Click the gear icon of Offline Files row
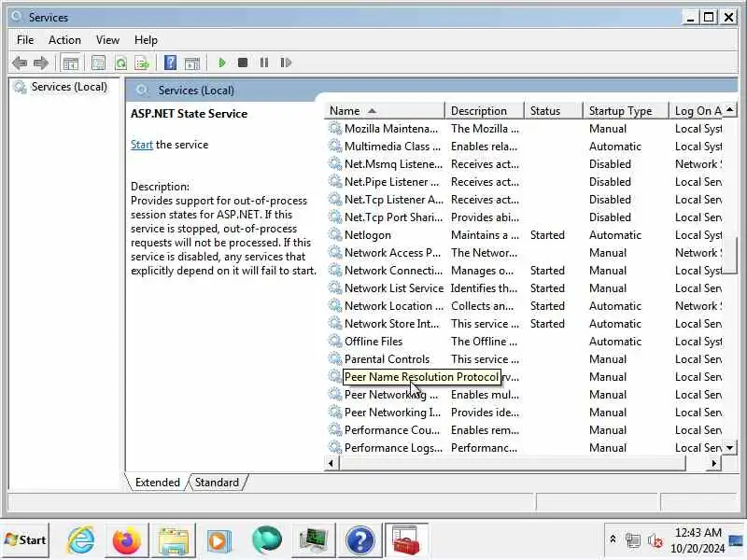 pos(335,342)
